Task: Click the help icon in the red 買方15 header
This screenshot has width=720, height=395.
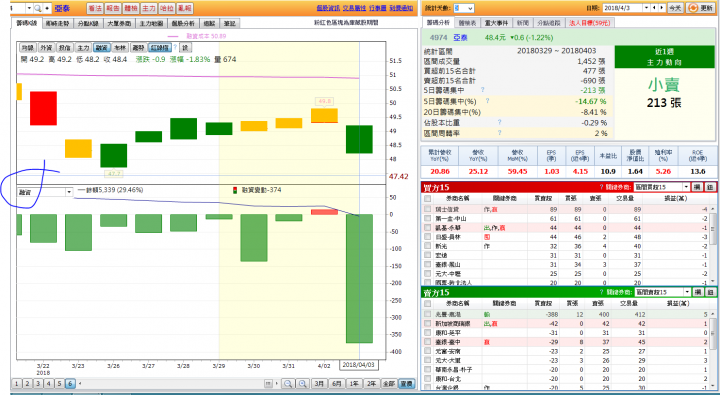Action: pos(601,187)
